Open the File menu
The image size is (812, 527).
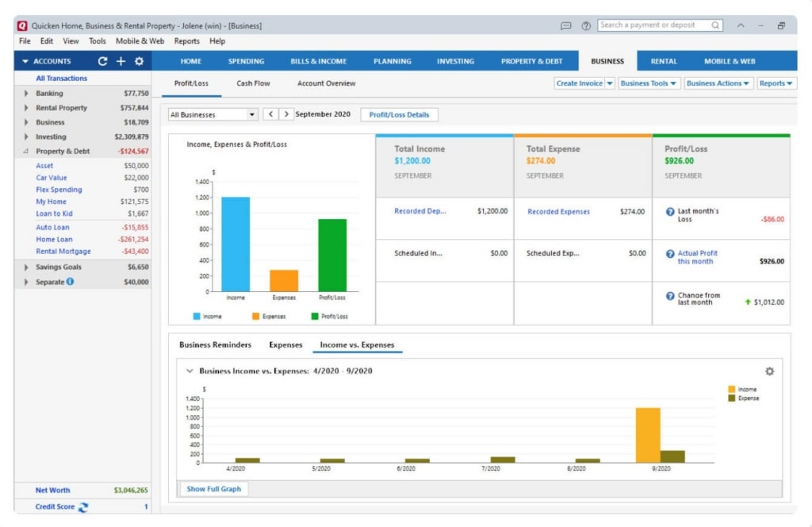25,41
